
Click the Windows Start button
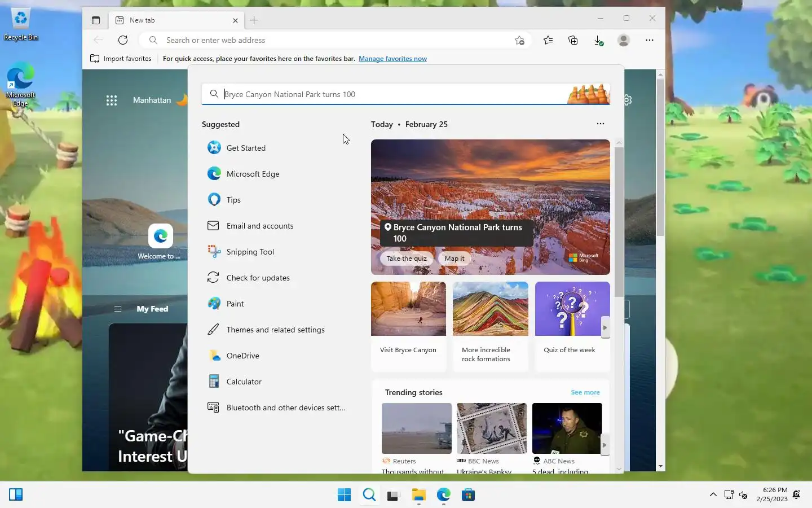click(x=344, y=495)
